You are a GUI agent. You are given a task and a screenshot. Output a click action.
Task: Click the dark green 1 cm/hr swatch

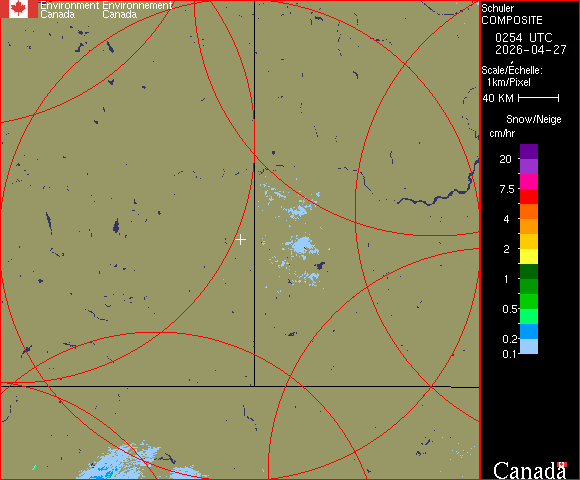[x=529, y=271]
